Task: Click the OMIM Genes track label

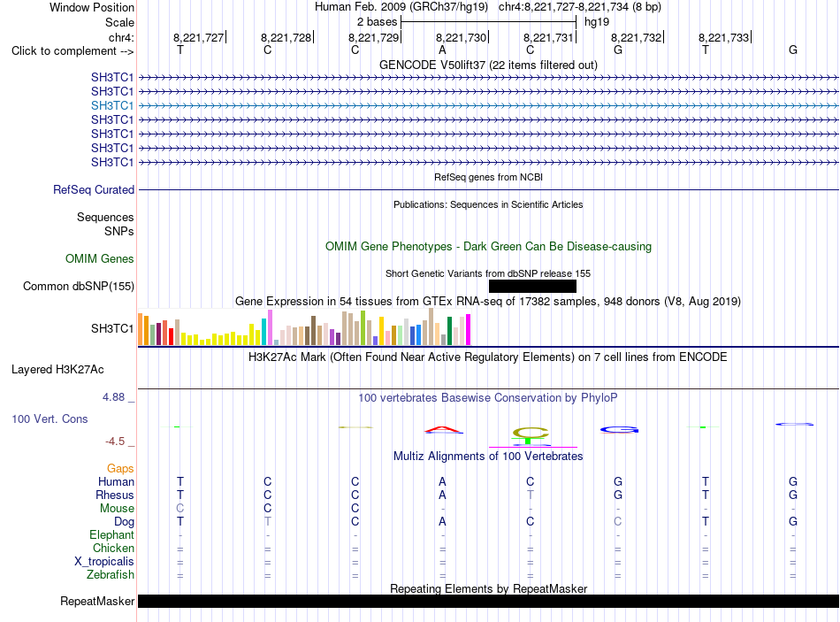Action: click(100, 259)
